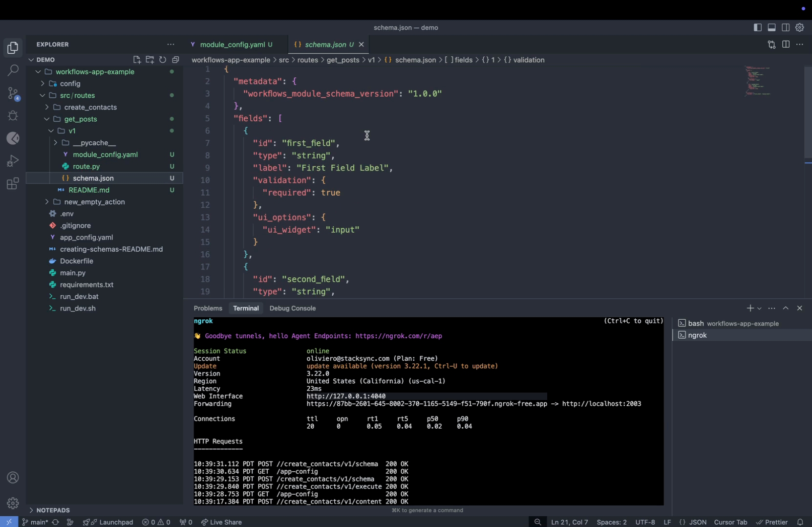This screenshot has height=527, width=812.
Task: Open the new terminal launch profile dropdown
Action: (x=759, y=308)
